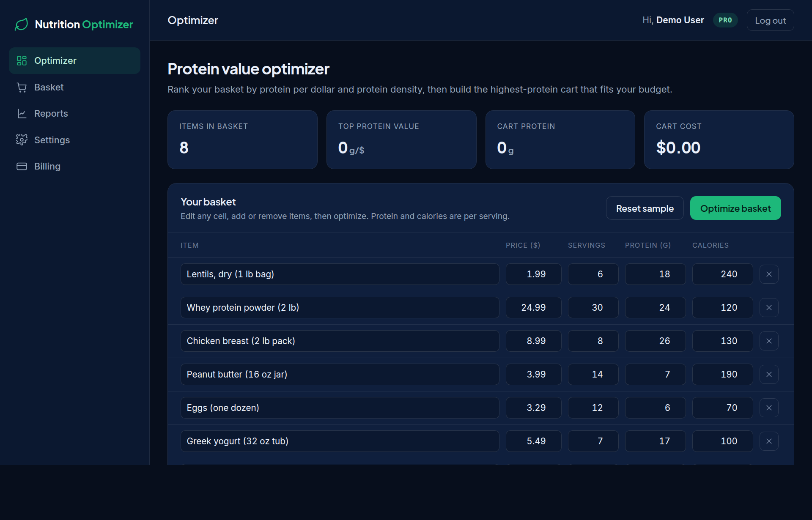Click the Peanut butter calories field 190
Screen dimensions: 812x520
click(723, 375)
